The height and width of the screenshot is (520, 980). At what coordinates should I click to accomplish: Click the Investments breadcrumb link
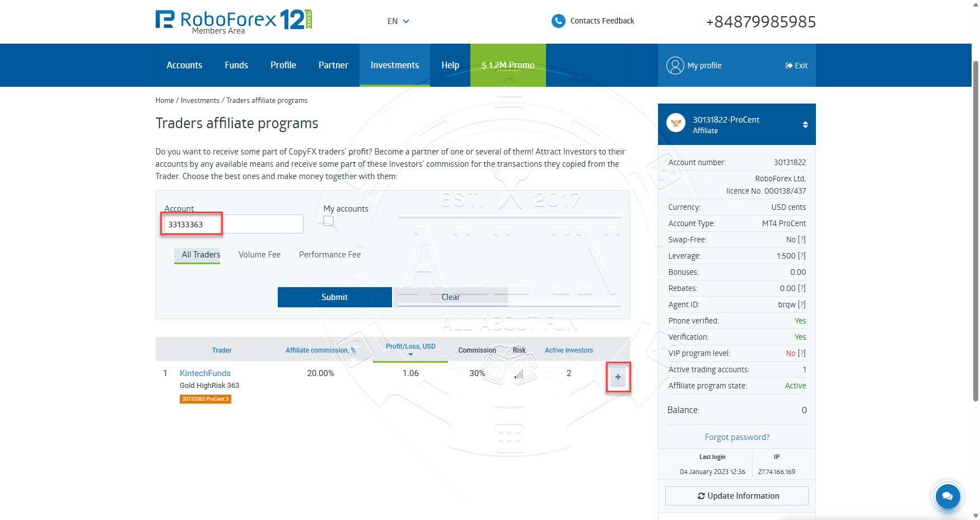pos(200,101)
